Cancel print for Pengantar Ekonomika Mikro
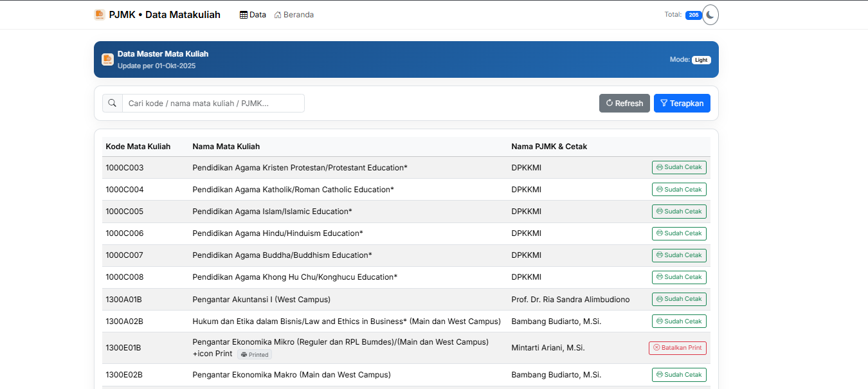This screenshot has height=389, width=868. coord(677,348)
